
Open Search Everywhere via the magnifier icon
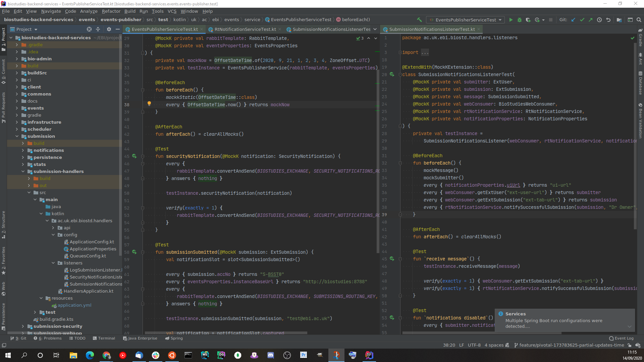[x=639, y=20]
